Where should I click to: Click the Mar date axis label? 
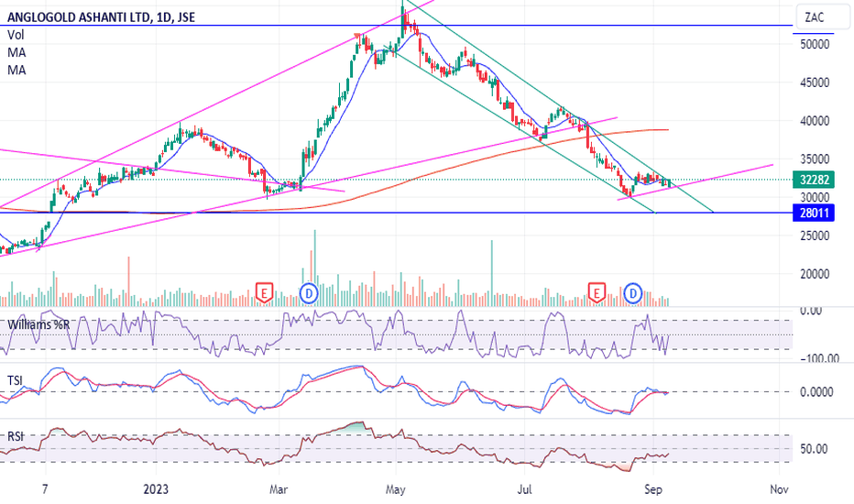(279, 489)
